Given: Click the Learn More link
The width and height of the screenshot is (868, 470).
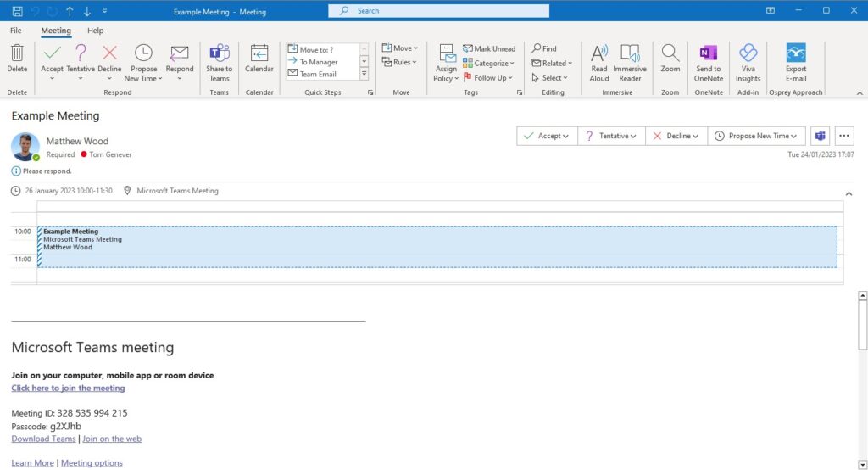Looking at the screenshot, I should [33, 463].
